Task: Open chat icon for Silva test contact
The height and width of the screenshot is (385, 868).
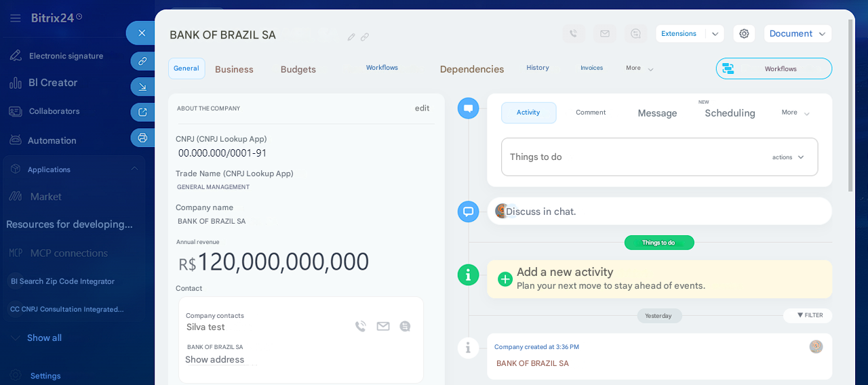Action: click(405, 326)
